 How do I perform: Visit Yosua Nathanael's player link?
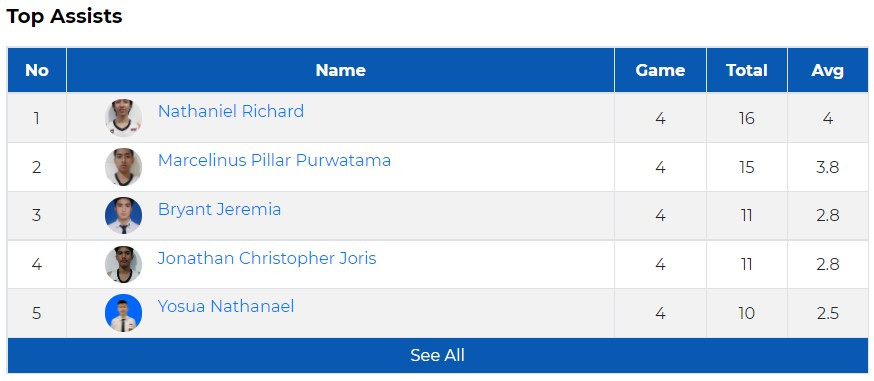pos(226,306)
